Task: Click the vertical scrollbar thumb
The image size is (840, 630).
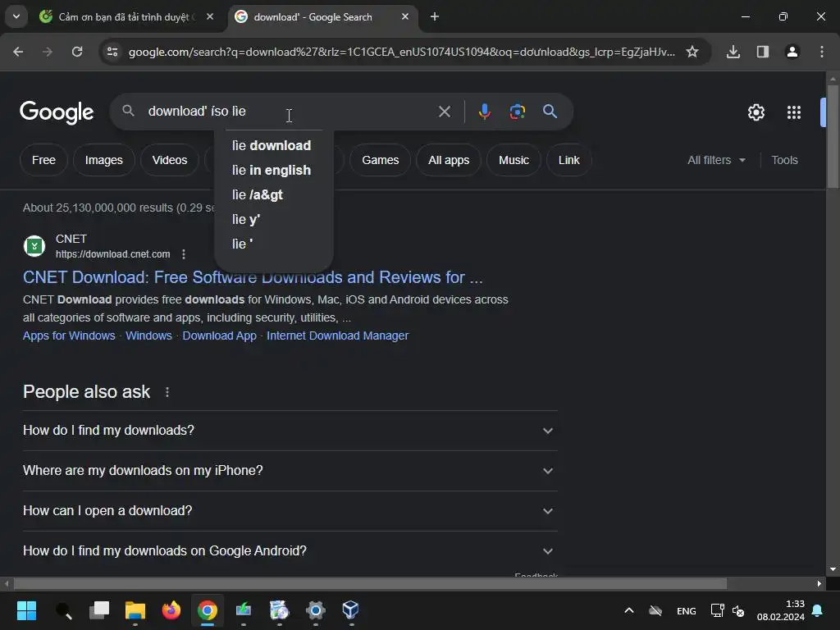Action: (833, 137)
